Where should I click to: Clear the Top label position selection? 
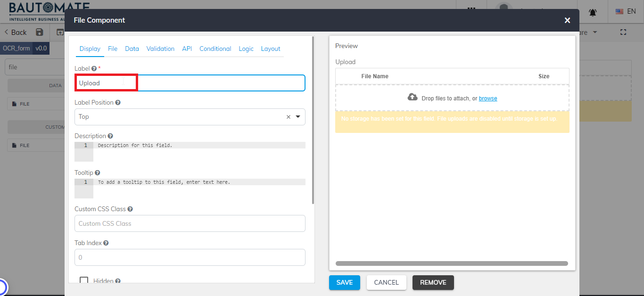pyautogui.click(x=289, y=117)
